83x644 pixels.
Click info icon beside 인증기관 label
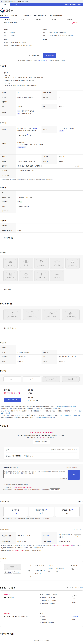coord(49,535)
